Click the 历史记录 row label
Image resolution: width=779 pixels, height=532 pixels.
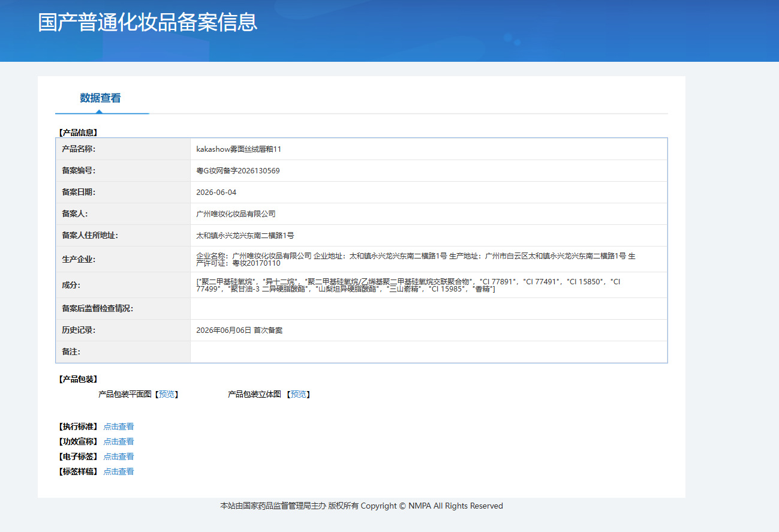click(79, 330)
